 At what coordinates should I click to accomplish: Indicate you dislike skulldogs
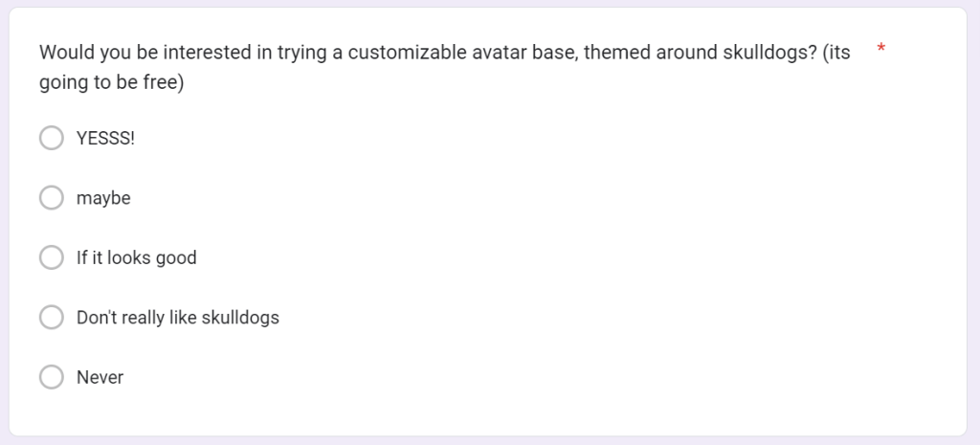pyautogui.click(x=51, y=318)
